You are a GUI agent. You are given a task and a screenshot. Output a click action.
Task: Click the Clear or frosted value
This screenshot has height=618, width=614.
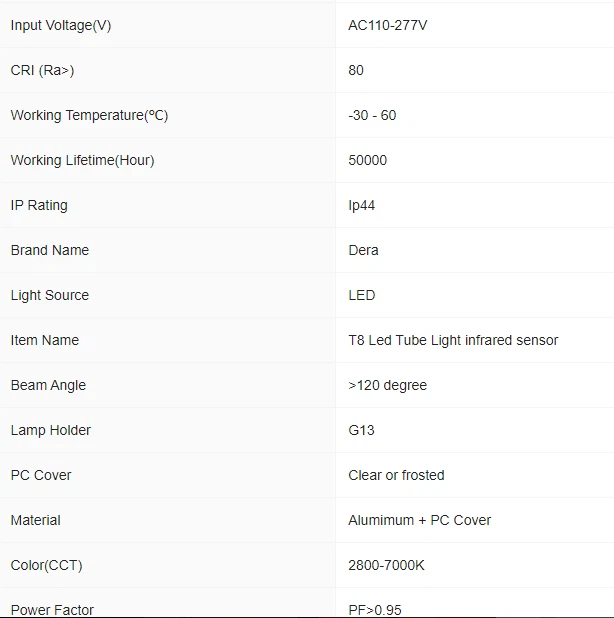(x=396, y=475)
